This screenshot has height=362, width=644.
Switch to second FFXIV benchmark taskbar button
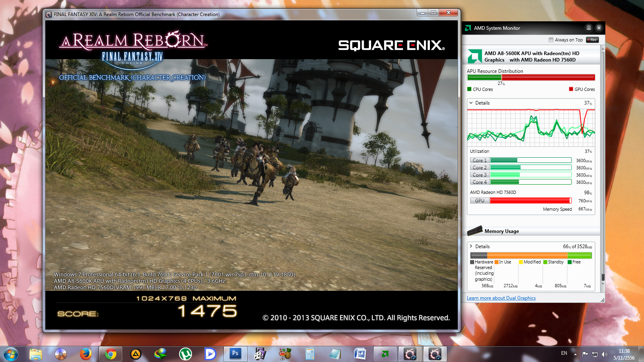(435, 354)
